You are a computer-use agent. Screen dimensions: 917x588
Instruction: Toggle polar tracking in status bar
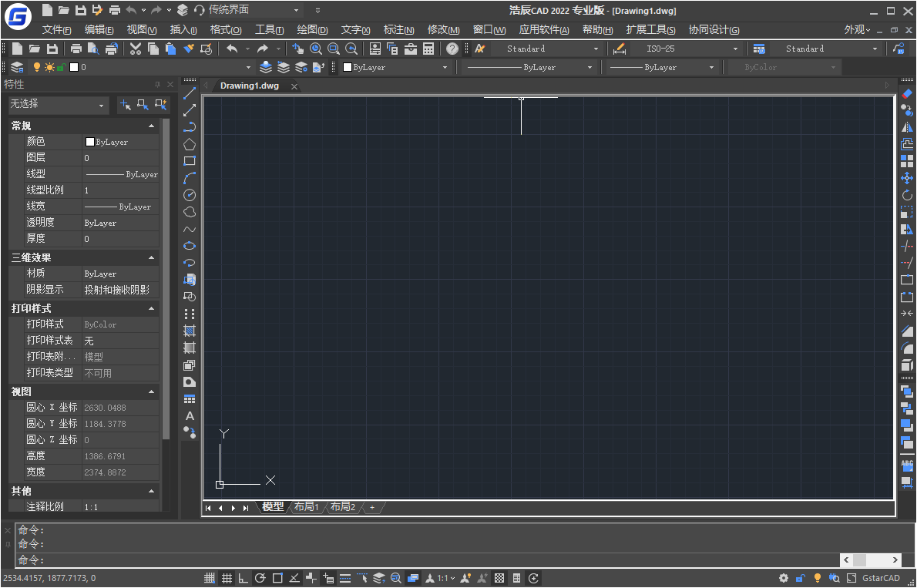[260, 578]
